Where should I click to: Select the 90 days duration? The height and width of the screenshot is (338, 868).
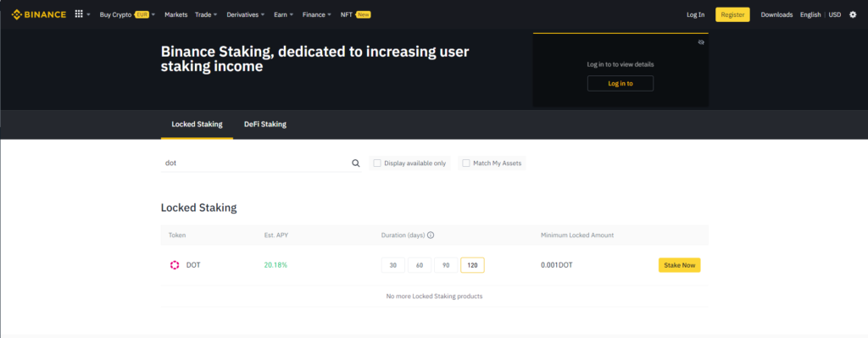(x=446, y=265)
